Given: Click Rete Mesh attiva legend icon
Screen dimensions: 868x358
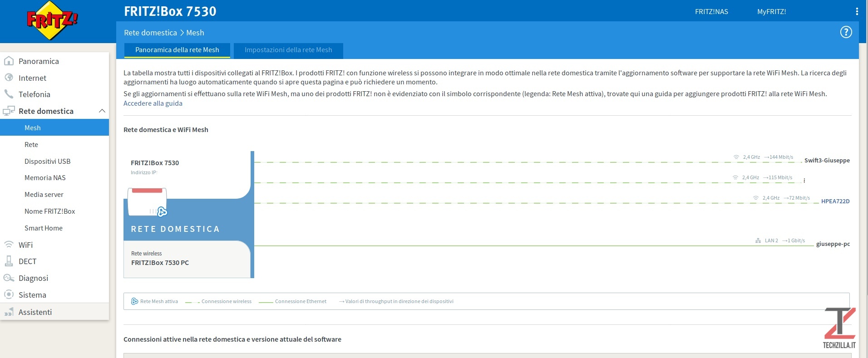Looking at the screenshot, I should tap(134, 301).
